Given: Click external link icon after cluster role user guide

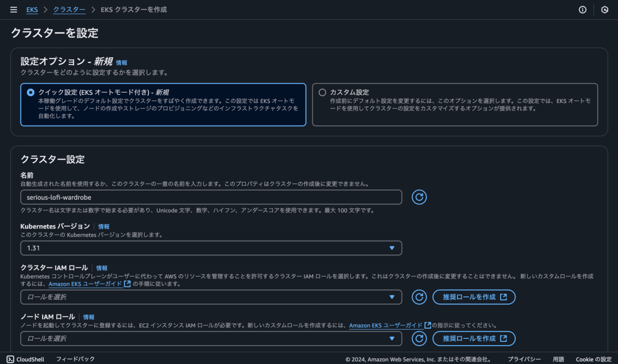Looking at the screenshot, I should pyautogui.click(x=127, y=284).
